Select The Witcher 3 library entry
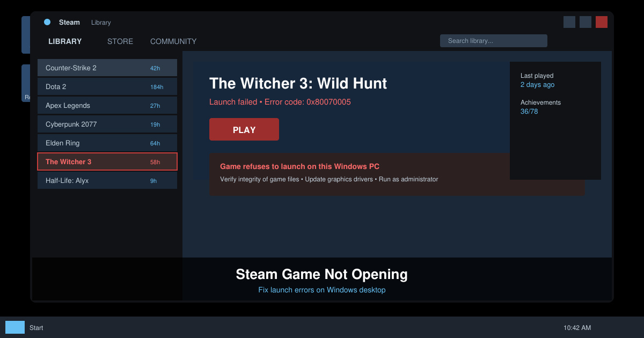644x338 pixels. click(107, 161)
